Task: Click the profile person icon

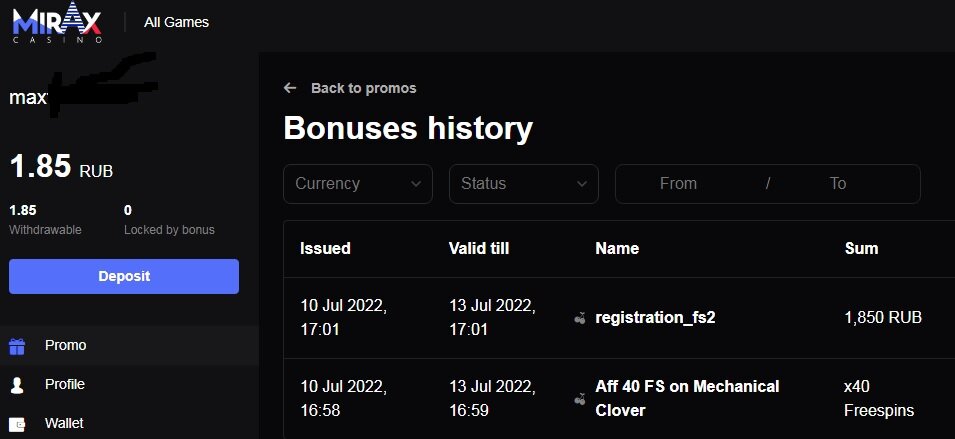Action: tap(17, 385)
